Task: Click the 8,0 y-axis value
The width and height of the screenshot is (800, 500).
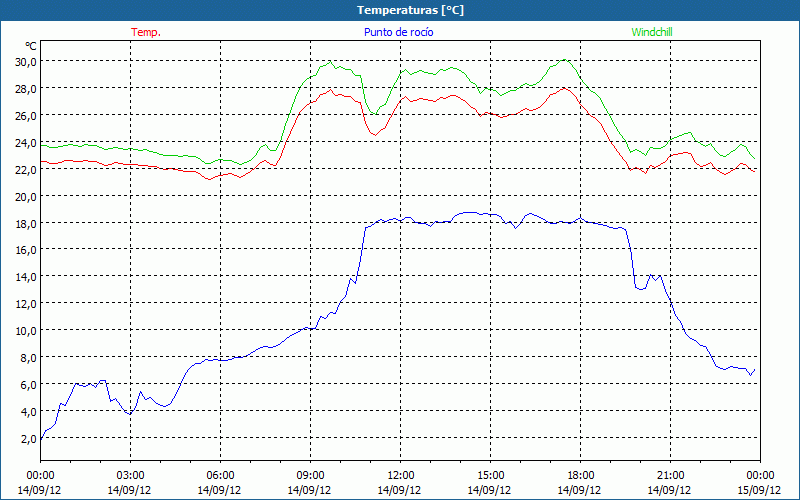Action: tap(29, 357)
